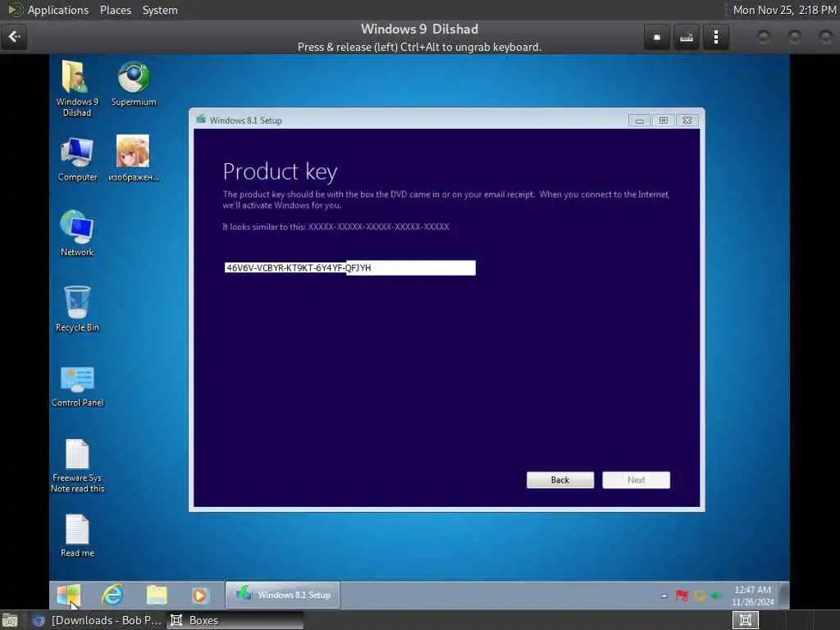Open the Recycle Bin icon
Screen dimensions: 840x630
[x=77, y=308]
